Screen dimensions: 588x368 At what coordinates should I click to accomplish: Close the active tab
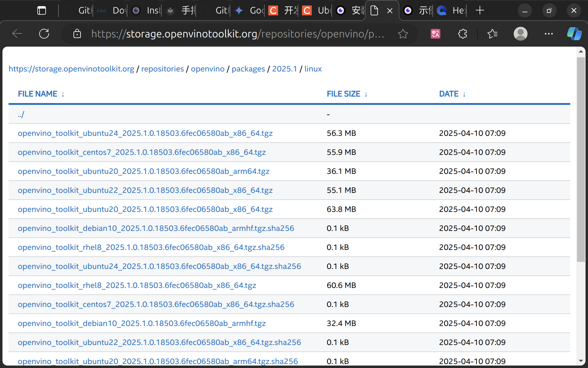tap(390, 11)
